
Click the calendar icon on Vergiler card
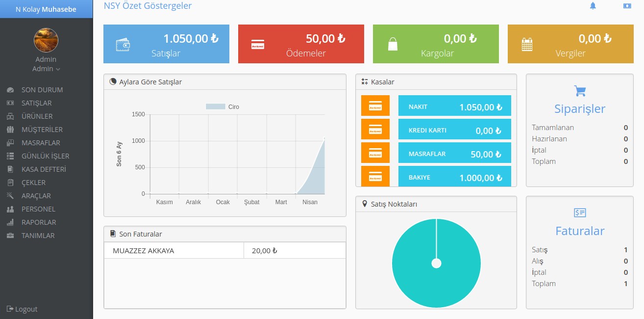[x=527, y=45]
